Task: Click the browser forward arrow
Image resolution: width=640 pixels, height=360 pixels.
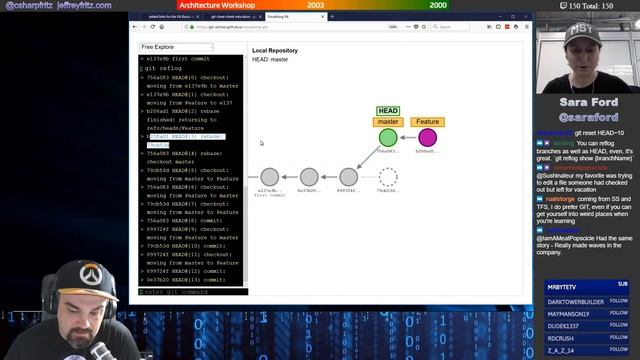Action: 144,27
